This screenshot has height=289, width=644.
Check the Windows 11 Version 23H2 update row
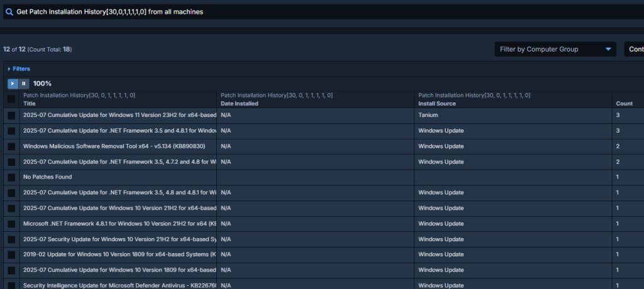click(11, 116)
